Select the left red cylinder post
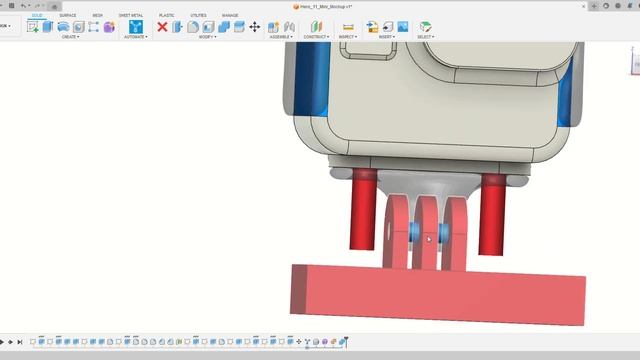640x360 pixels. (363, 209)
